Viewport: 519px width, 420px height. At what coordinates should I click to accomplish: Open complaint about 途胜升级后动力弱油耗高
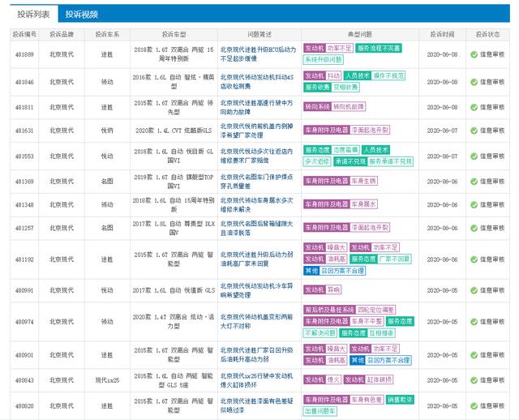(256, 259)
